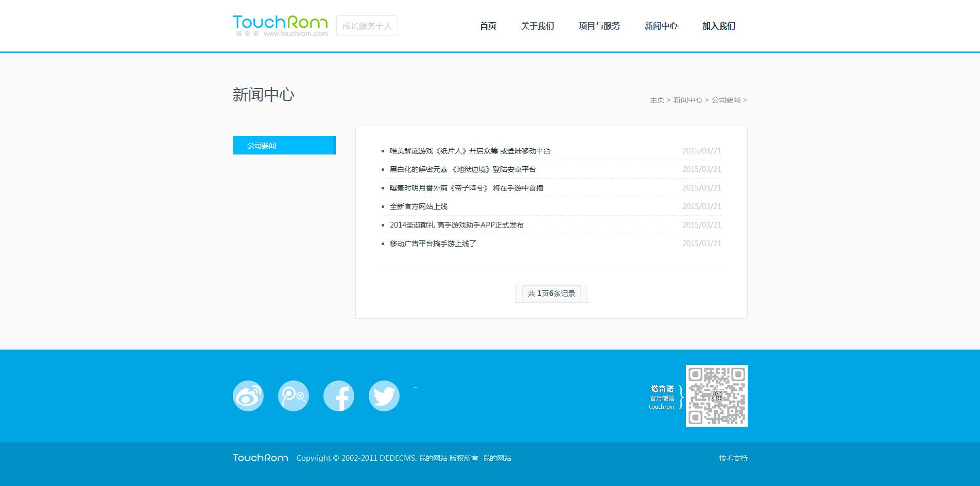Open the 移动广告平台搞手游上线了 article

pyautogui.click(x=433, y=244)
